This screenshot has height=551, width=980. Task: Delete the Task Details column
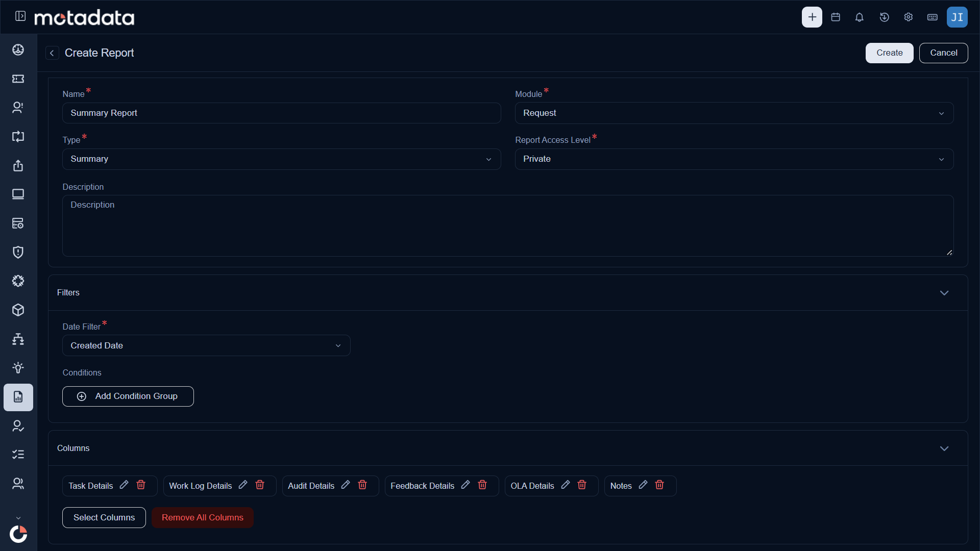click(141, 485)
